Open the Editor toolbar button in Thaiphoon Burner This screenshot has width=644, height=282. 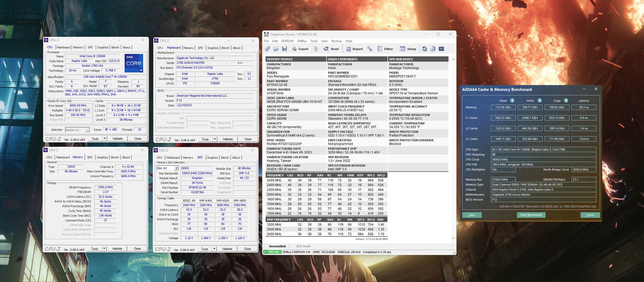click(x=385, y=49)
